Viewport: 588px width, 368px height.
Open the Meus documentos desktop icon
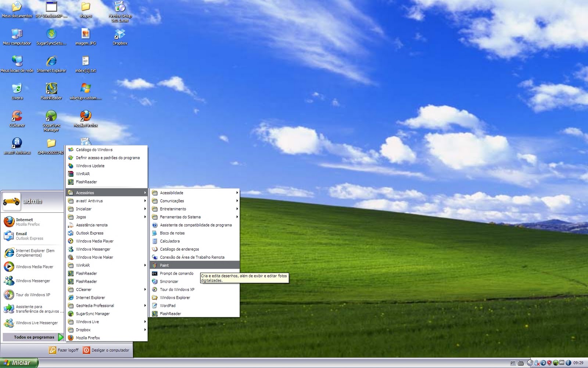point(17,10)
